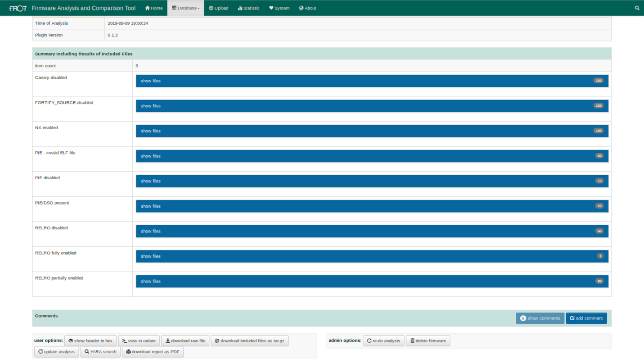Expand show files for RELRO partially enabled
Image resolution: width=644 pixels, height=359 pixels.
[x=372, y=281]
